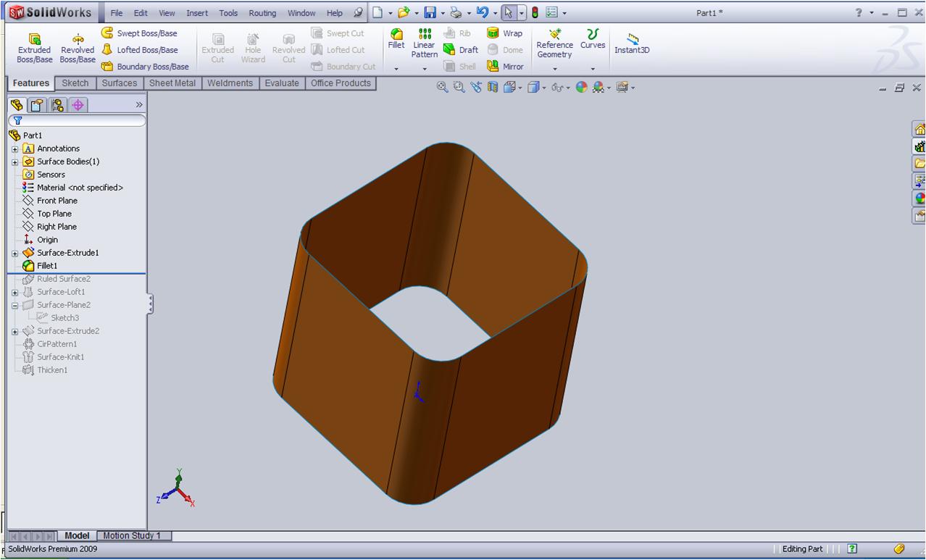Click the status bar help icon
This screenshot has height=560, width=926.
pyautogui.click(x=853, y=549)
